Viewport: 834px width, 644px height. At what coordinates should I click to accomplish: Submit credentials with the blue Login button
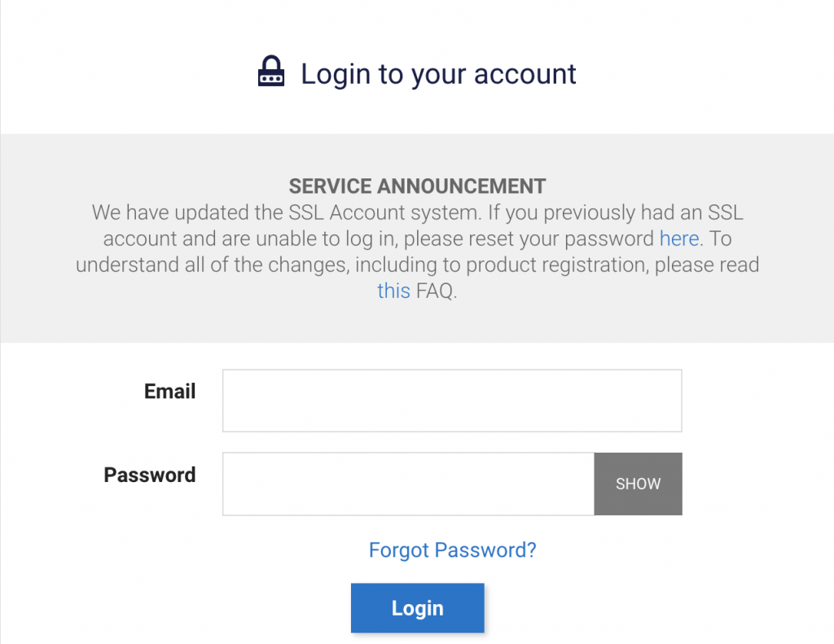tap(417, 607)
